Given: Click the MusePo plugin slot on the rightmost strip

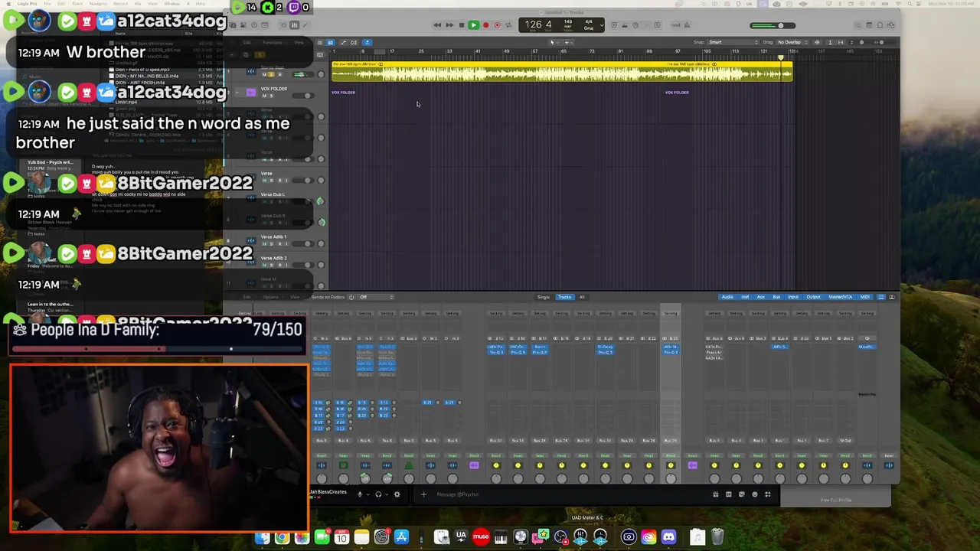Looking at the screenshot, I should coord(867,347).
